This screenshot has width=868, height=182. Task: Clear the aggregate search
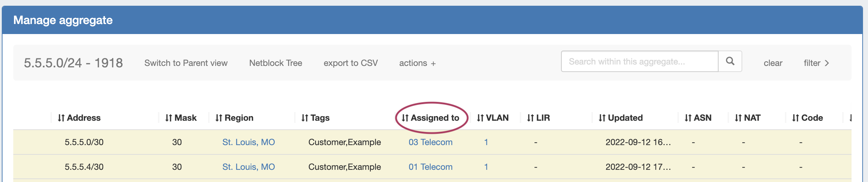773,63
